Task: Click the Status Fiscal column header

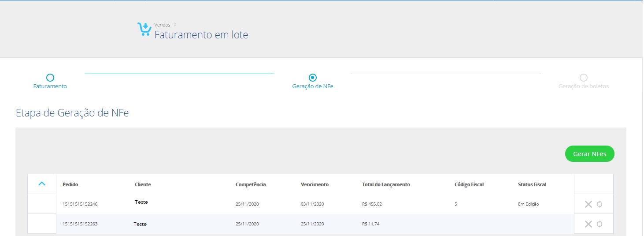Action: [532, 184]
